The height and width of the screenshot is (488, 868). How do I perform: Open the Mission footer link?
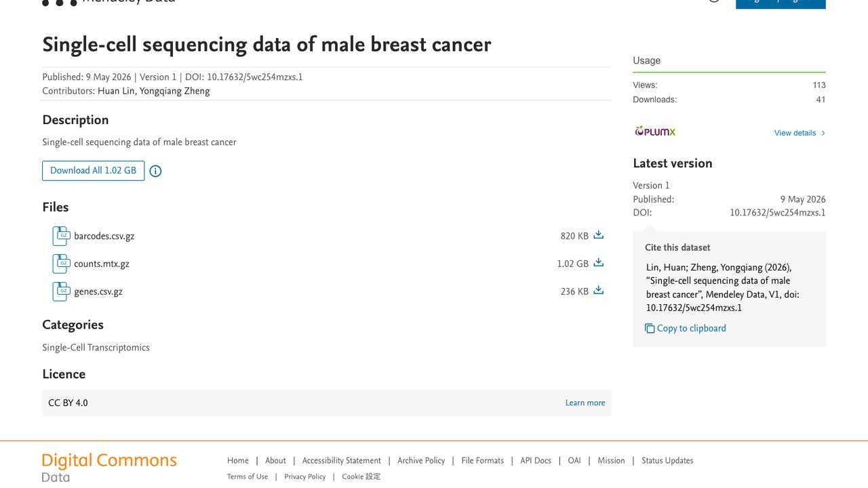click(611, 461)
